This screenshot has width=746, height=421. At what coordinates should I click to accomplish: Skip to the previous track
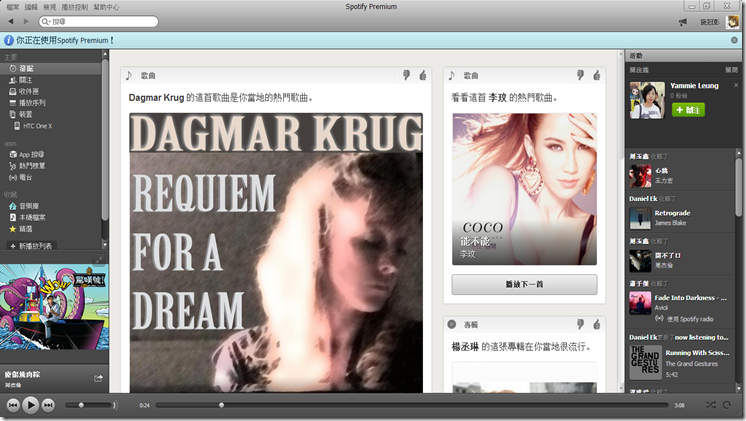click(13, 405)
